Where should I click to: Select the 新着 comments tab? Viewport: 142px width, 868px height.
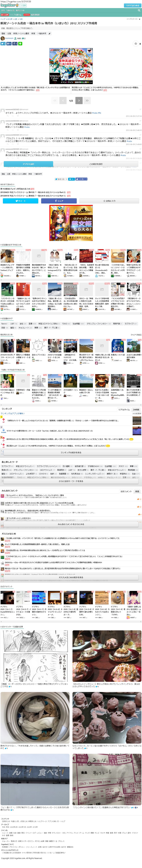[137, 491]
